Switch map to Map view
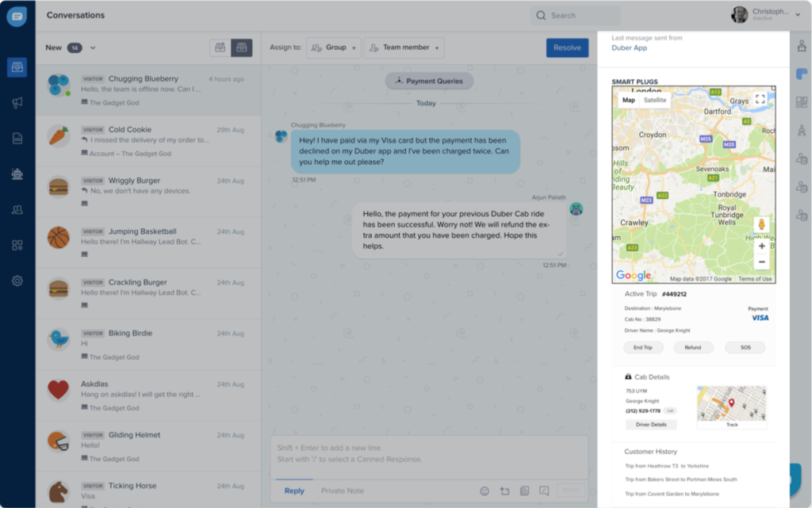The width and height of the screenshot is (812, 508). click(x=629, y=101)
